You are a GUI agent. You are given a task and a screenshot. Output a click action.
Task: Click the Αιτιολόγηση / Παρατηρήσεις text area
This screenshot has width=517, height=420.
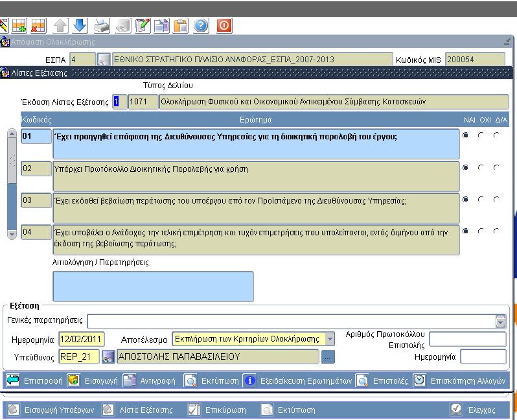pyautogui.click(x=154, y=286)
